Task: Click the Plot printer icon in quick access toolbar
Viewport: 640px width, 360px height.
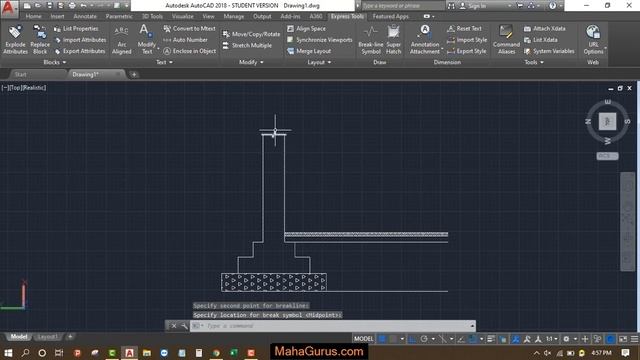Action: click(x=72, y=6)
